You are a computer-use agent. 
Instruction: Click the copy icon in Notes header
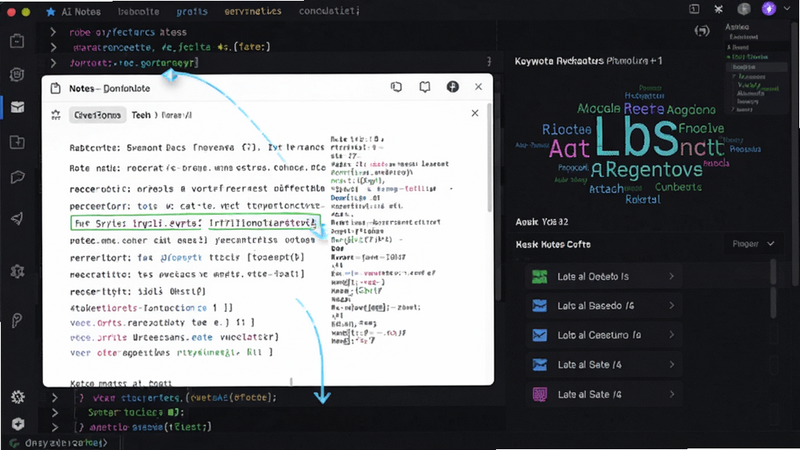pyautogui.click(x=396, y=87)
